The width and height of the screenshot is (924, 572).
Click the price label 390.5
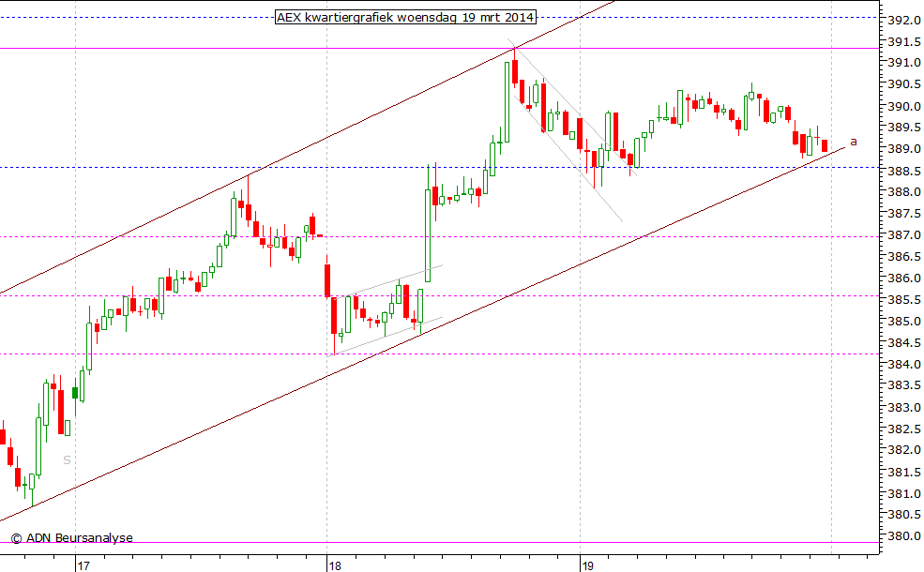tap(904, 84)
